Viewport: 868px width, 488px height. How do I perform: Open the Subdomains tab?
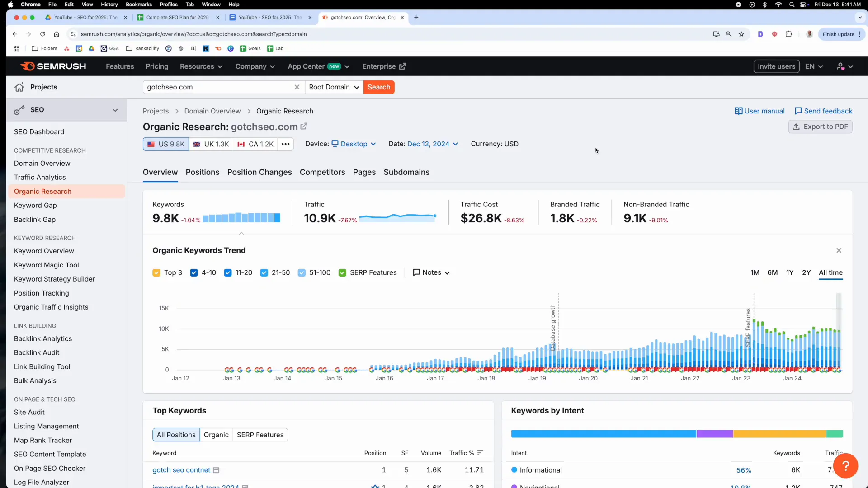click(406, 172)
